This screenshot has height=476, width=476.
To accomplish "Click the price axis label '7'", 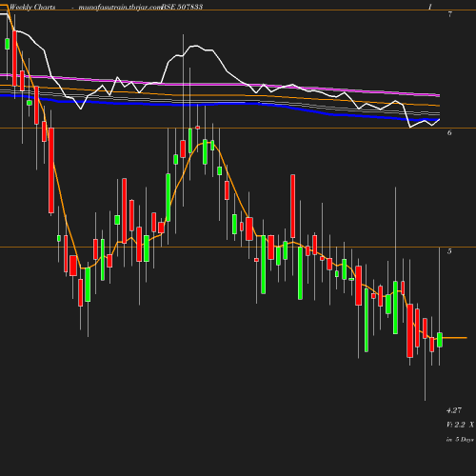I will pyautogui.click(x=449, y=14).
